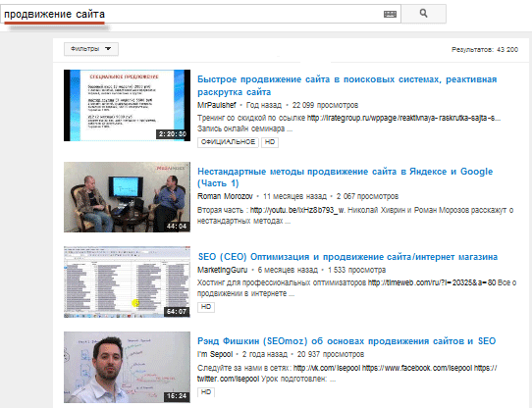
Task: Open video 'Быстрое продвижение сайта в поисковых системах'
Action: (346, 85)
